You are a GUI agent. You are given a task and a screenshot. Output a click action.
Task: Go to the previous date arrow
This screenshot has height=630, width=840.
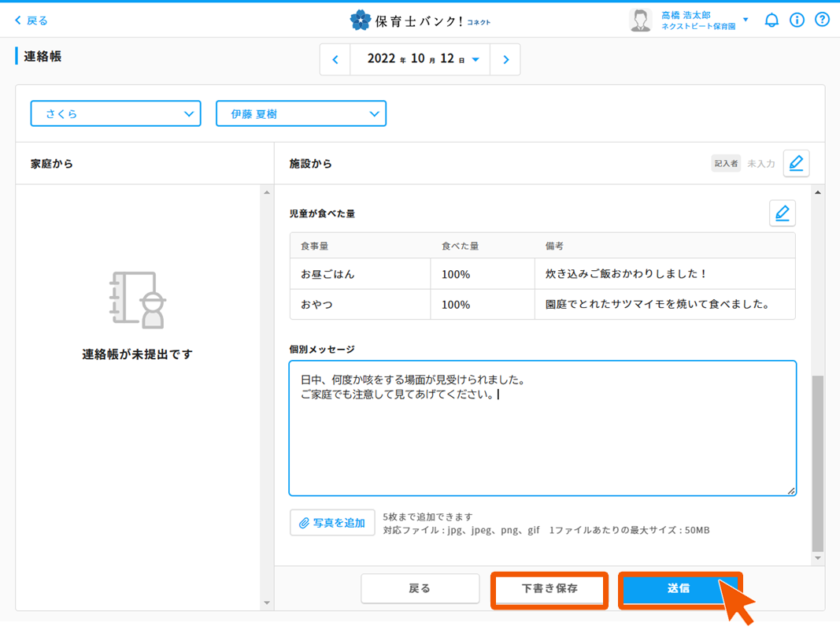(335, 60)
